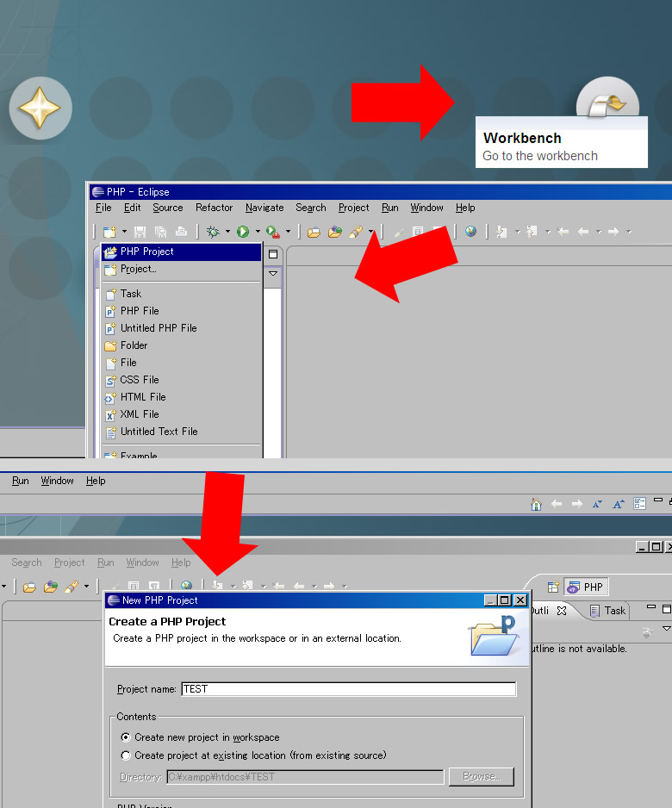
Task: Open the Source menu in PHP - Eclipse
Action: [x=167, y=208]
